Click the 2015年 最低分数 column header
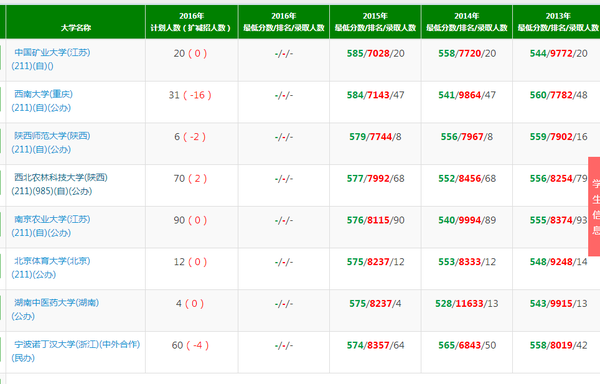 pos(375,22)
